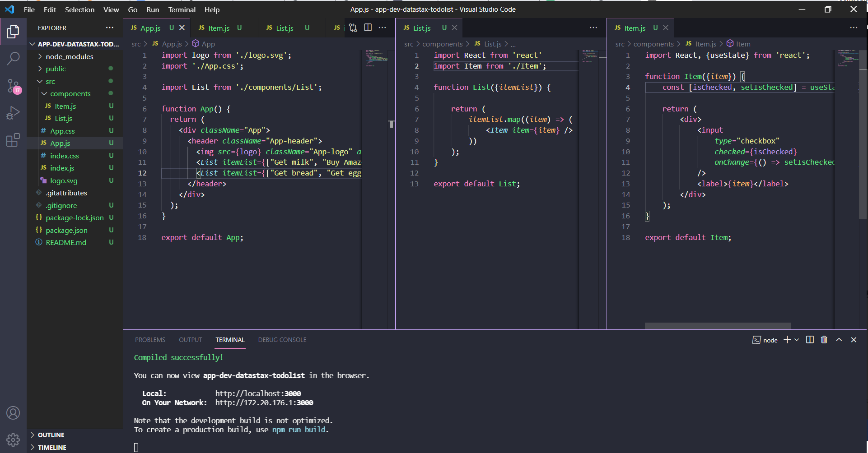The height and width of the screenshot is (453, 868).
Task: Switch to Item.js tab in first group
Action: coord(224,28)
